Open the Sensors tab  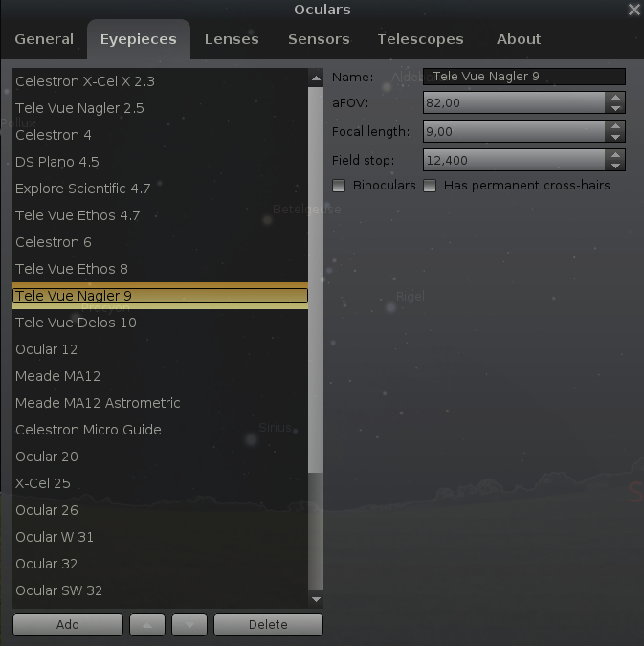coord(319,39)
